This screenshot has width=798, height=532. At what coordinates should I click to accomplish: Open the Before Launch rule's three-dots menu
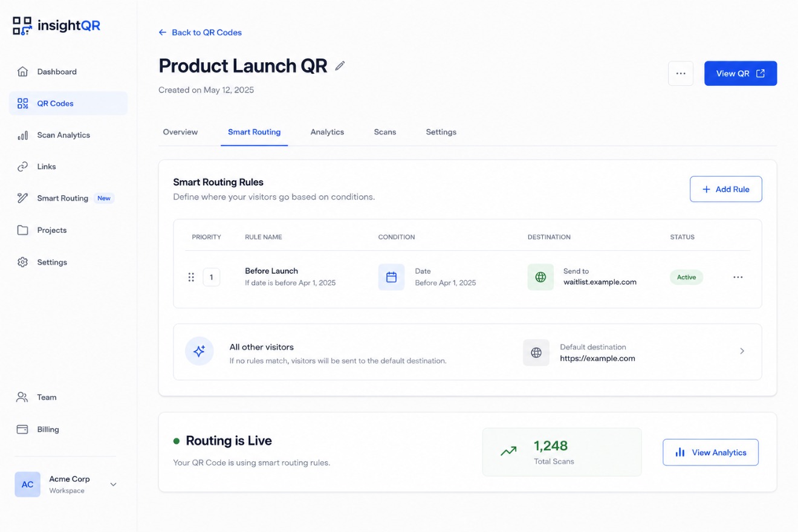[738, 277]
